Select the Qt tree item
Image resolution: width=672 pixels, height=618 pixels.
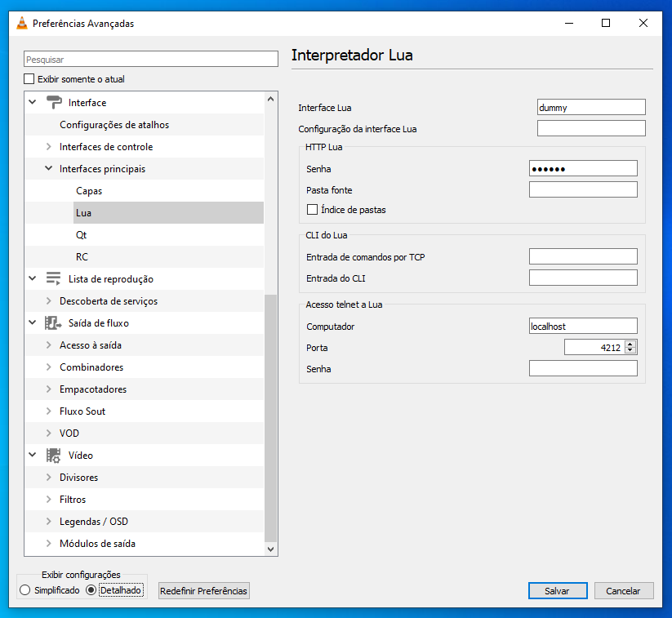[x=81, y=235]
